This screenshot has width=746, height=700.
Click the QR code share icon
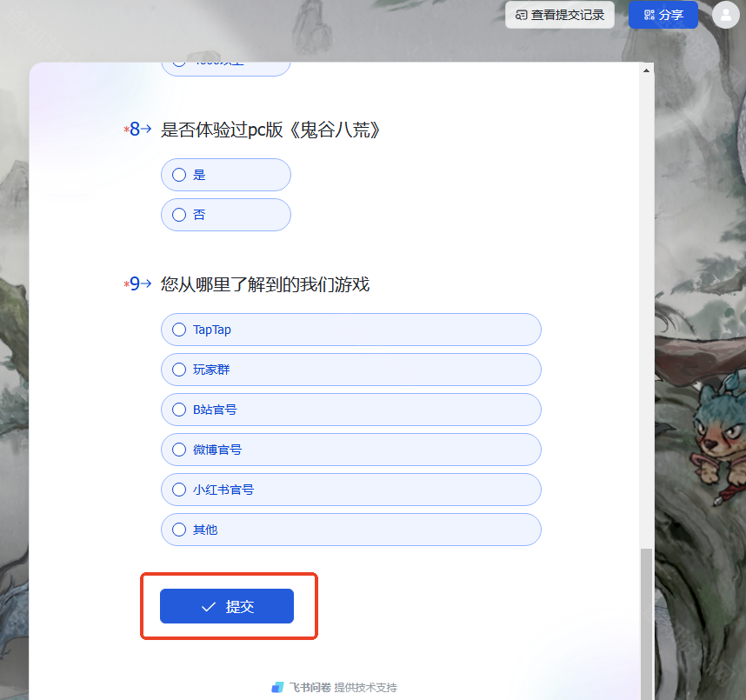[649, 15]
